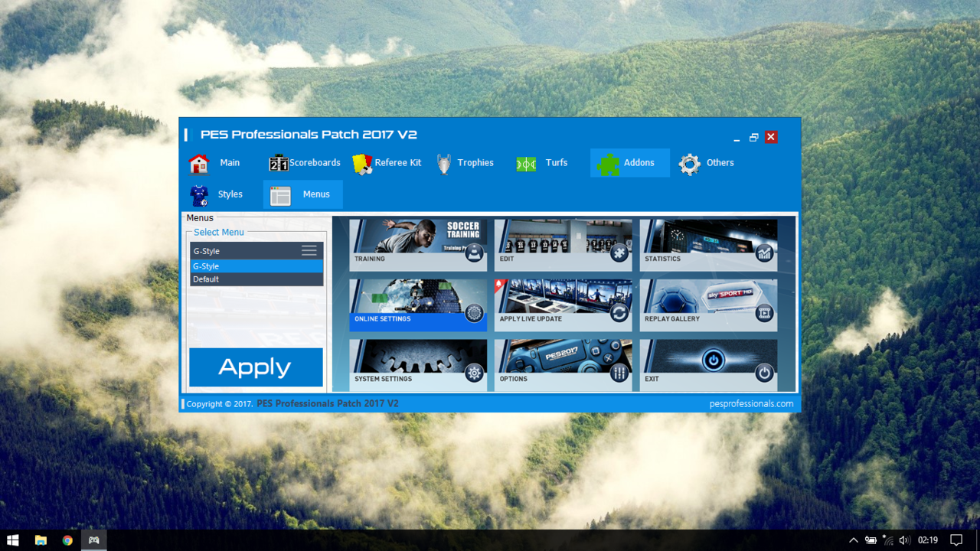Open the notification center icon
This screenshot has height=551, width=980.
[x=956, y=540]
